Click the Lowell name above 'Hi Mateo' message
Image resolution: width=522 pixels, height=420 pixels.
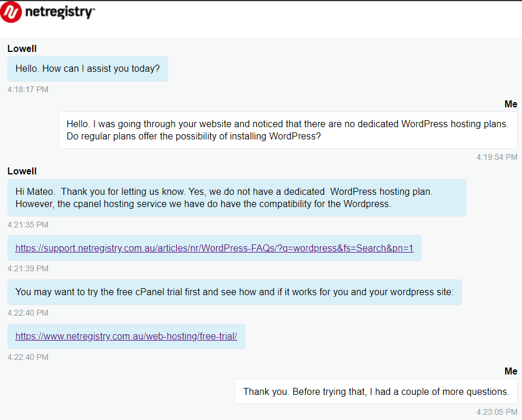(x=22, y=171)
